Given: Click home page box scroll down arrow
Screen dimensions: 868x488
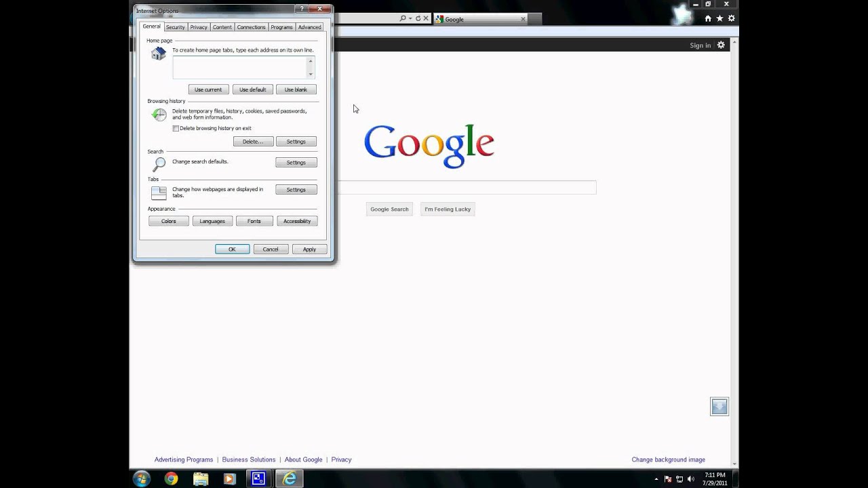Looking at the screenshot, I should (311, 74).
